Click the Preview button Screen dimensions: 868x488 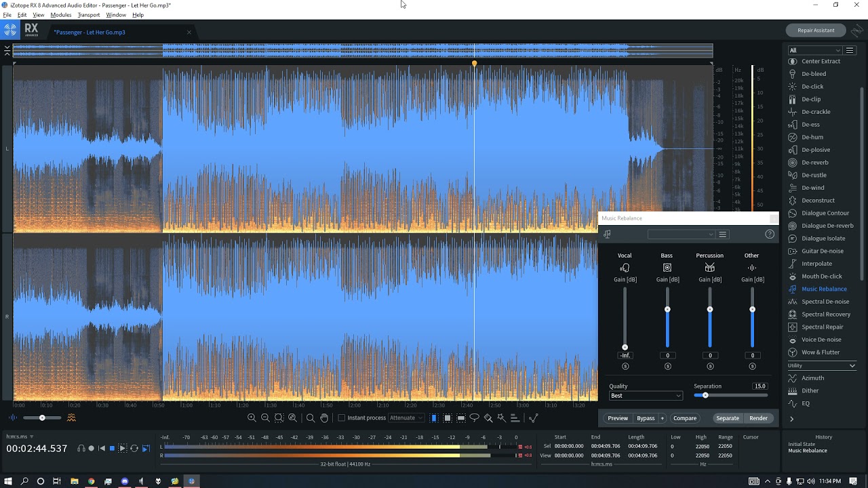pyautogui.click(x=618, y=418)
